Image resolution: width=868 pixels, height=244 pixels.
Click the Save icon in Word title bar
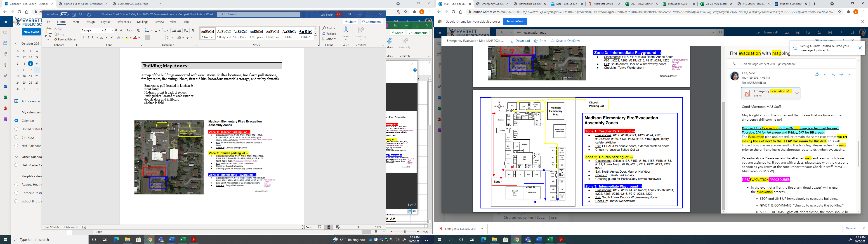(73, 14)
